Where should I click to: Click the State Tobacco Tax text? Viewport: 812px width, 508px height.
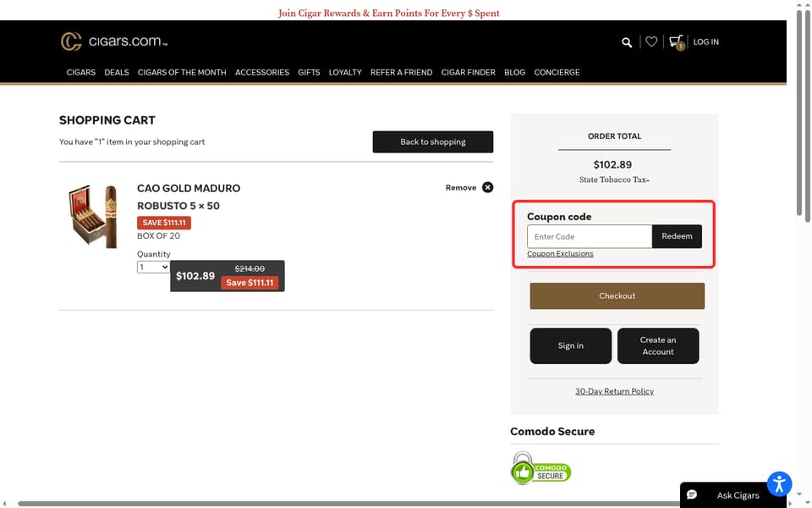coord(614,179)
